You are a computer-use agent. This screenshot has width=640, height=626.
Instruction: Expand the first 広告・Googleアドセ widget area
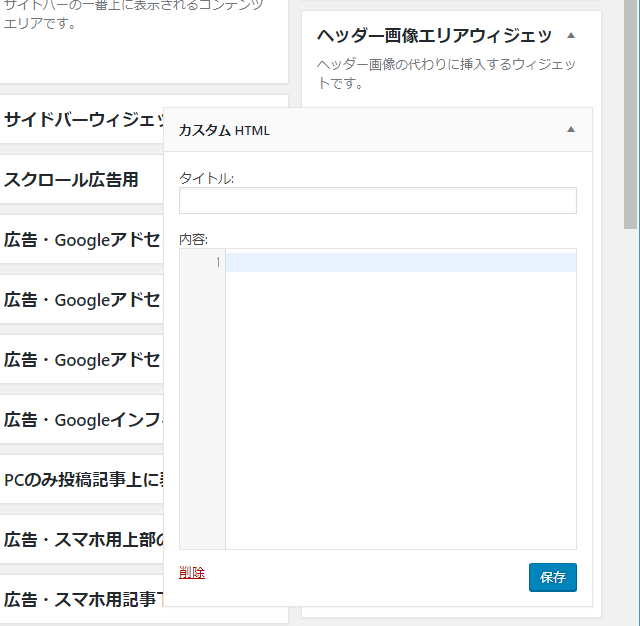pos(82,240)
